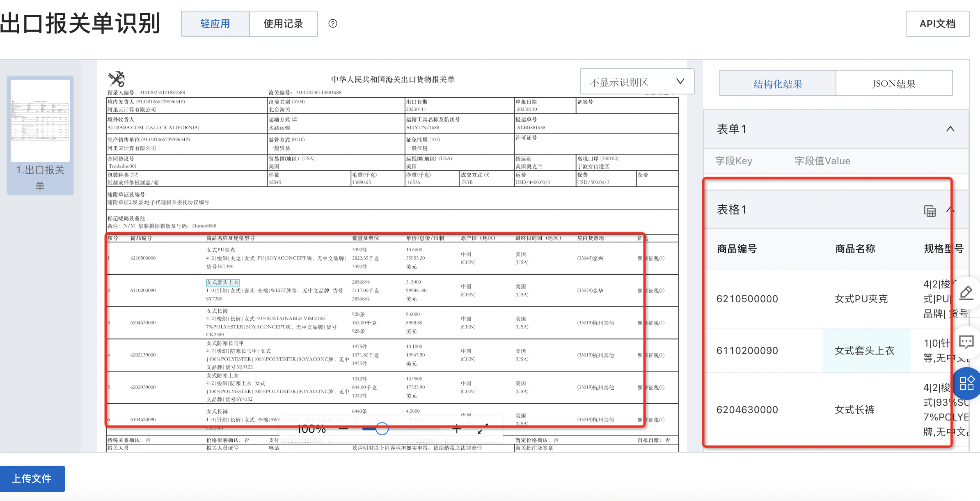Click the 上传文件 button
This screenshot has height=501, width=980.
click(32, 478)
